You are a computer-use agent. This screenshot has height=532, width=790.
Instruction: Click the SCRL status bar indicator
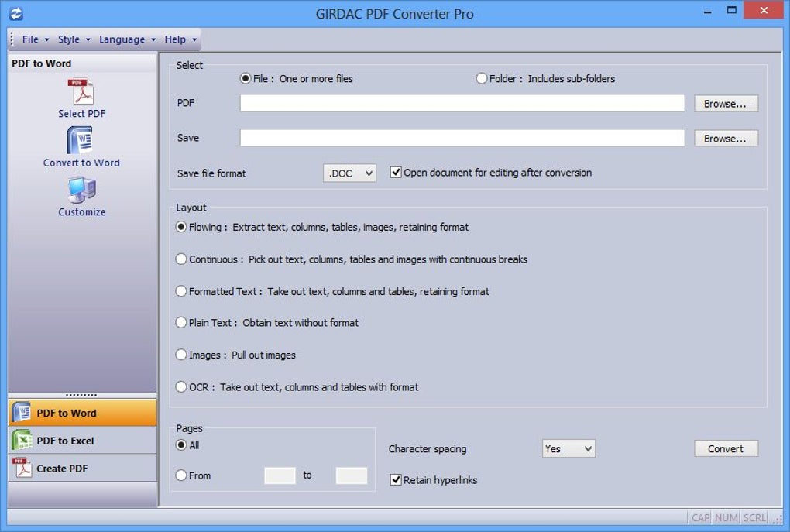[754, 517]
